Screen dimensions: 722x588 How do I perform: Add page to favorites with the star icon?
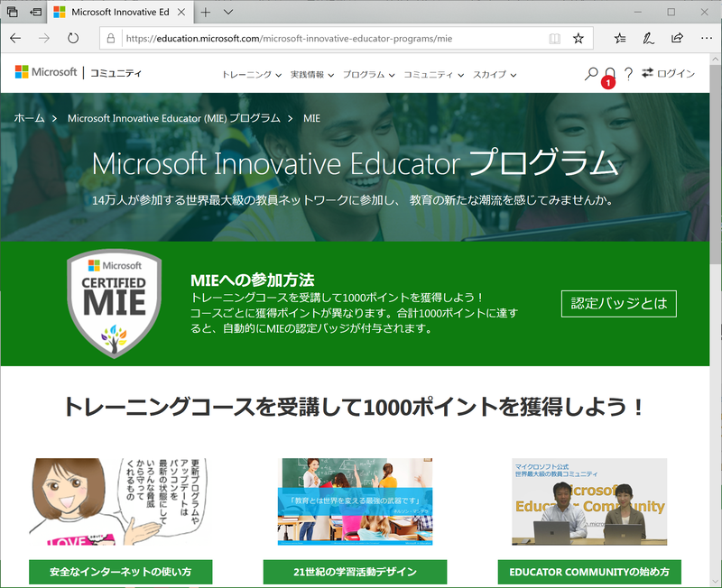(x=579, y=38)
